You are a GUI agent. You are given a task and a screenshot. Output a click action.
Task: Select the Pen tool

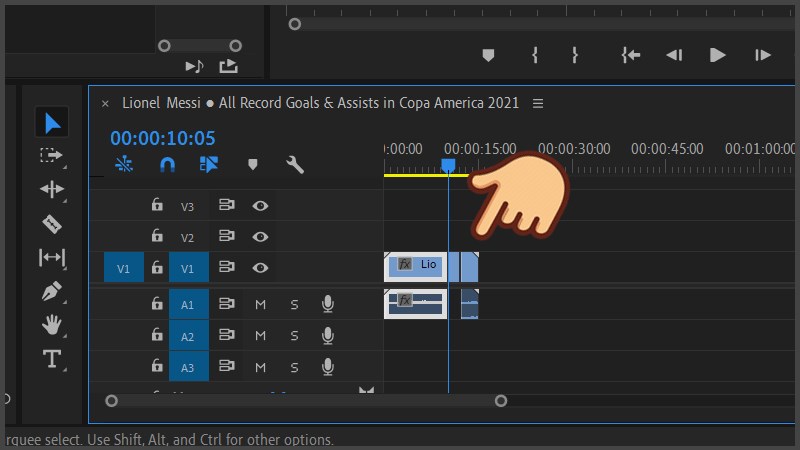point(52,291)
